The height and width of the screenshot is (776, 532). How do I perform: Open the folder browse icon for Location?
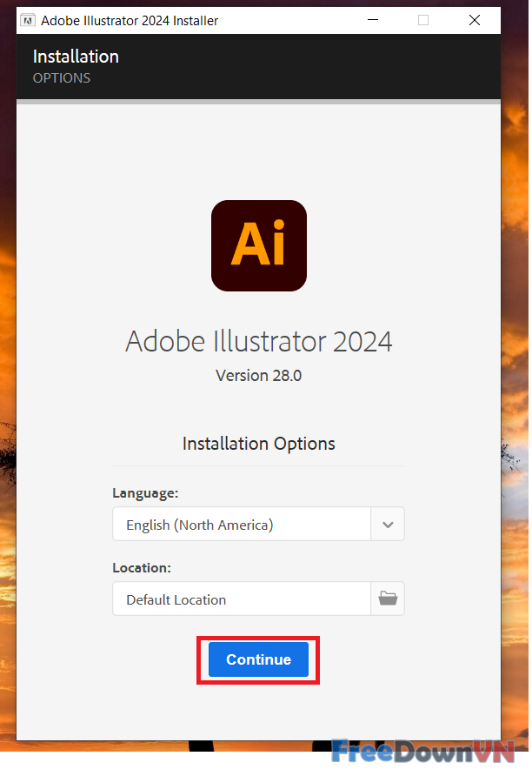pyautogui.click(x=388, y=599)
